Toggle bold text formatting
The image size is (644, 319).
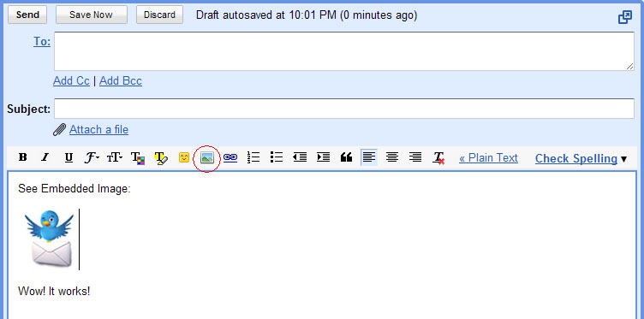pyautogui.click(x=23, y=157)
